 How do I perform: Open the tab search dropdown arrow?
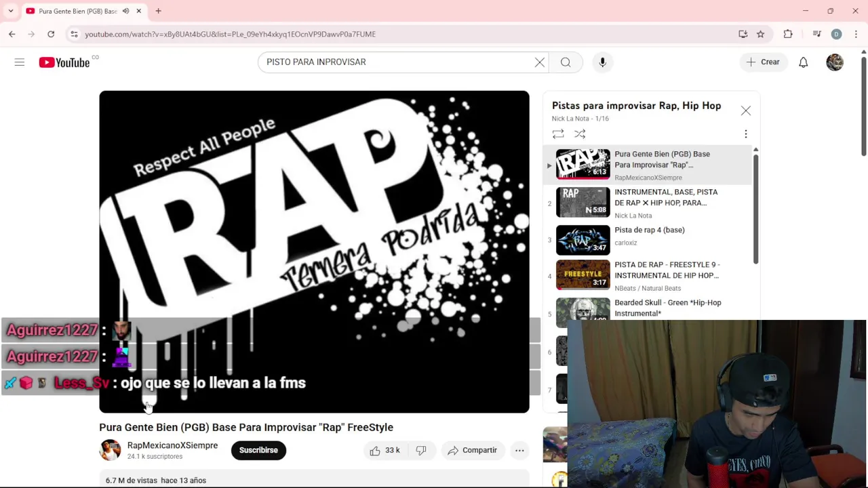coord(10,11)
